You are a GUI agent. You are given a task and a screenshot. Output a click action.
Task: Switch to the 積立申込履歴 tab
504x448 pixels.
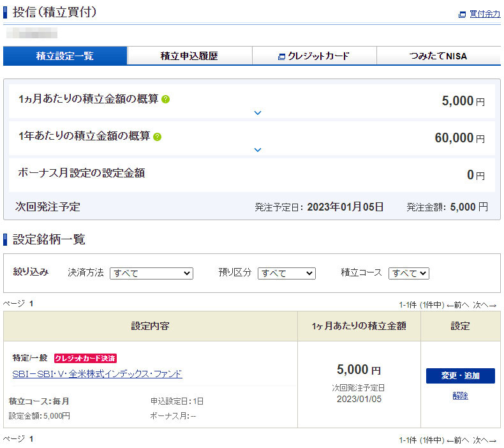click(x=189, y=56)
